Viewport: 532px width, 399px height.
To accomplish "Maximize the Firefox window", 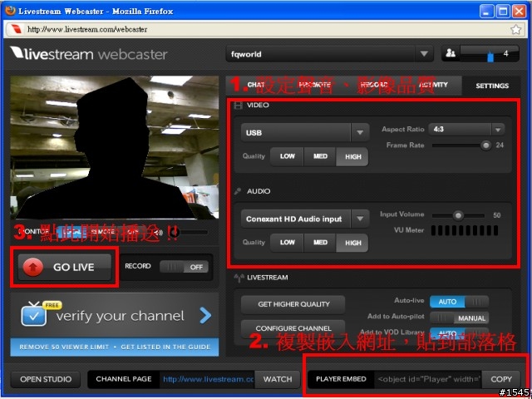I will coord(503,11).
